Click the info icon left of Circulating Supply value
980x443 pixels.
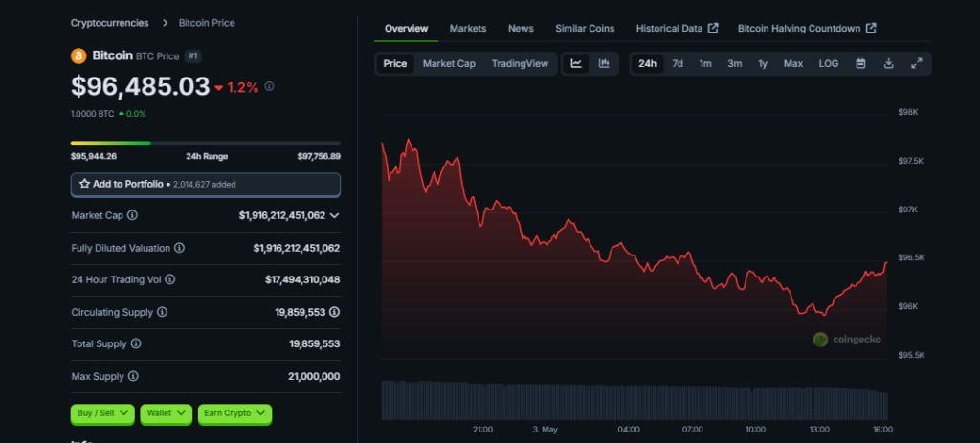(162, 312)
